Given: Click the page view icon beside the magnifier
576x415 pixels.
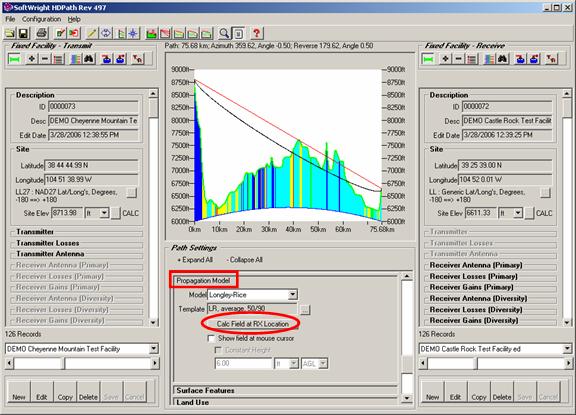Looking at the screenshot, I should pos(238,34).
